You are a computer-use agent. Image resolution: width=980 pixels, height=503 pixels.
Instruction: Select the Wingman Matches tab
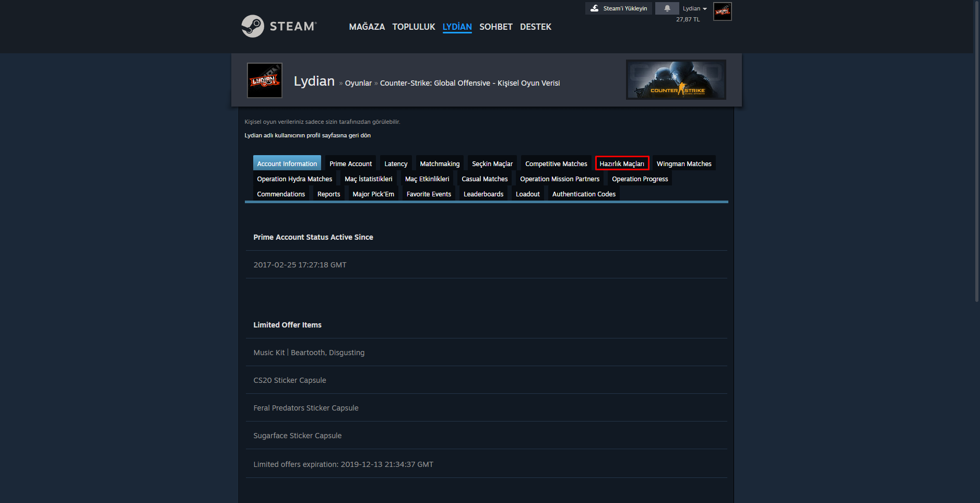[684, 163]
